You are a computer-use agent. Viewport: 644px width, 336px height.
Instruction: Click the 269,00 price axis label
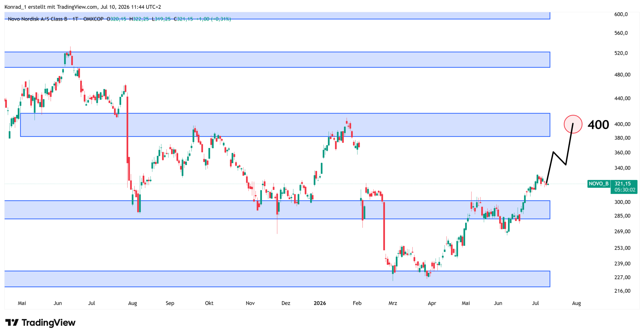coord(622,231)
